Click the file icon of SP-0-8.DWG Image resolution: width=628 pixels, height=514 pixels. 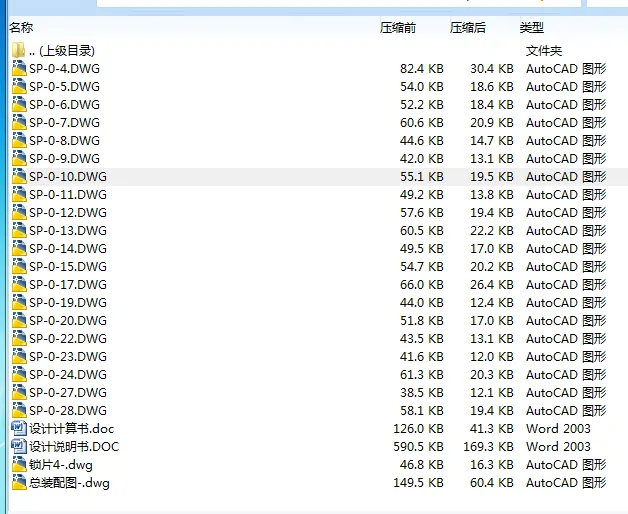(19, 141)
